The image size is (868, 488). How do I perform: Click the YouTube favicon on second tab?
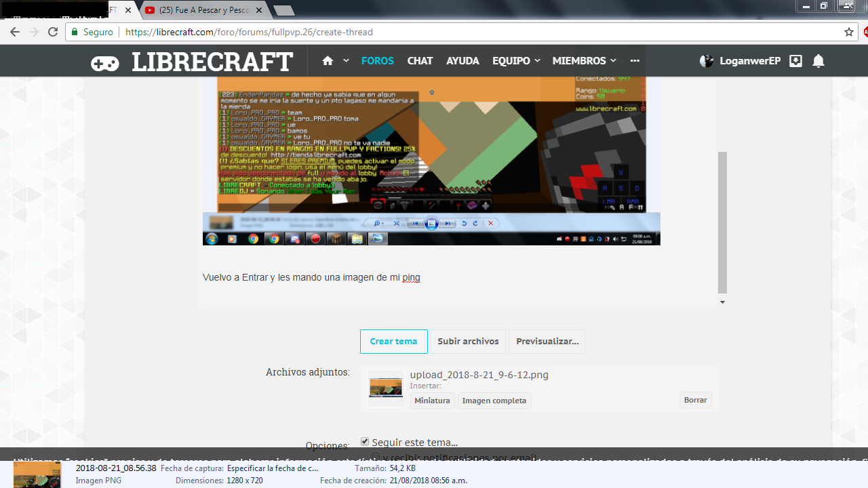(x=150, y=10)
